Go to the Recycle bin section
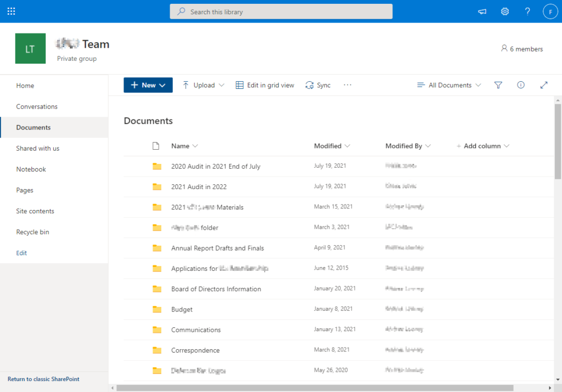Viewport: 562px width, 392px height. click(x=32, y=232)
